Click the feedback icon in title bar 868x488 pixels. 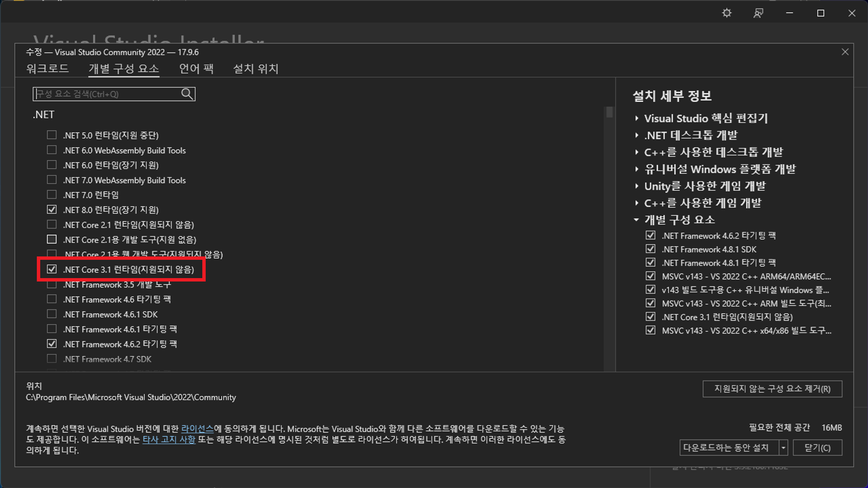[x=758, y=13]
